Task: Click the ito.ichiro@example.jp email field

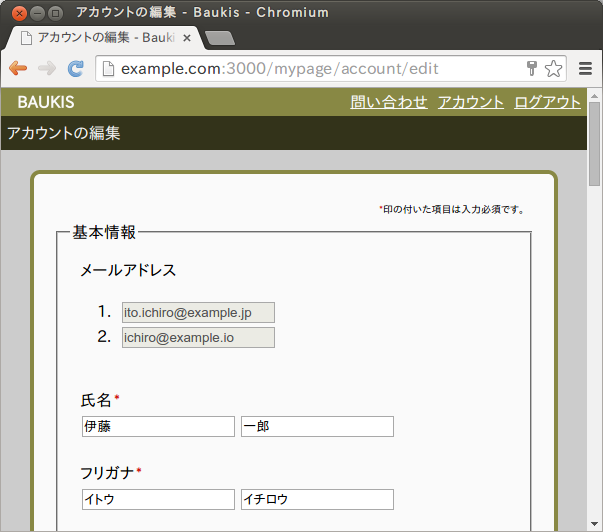Action: point(198,313)
